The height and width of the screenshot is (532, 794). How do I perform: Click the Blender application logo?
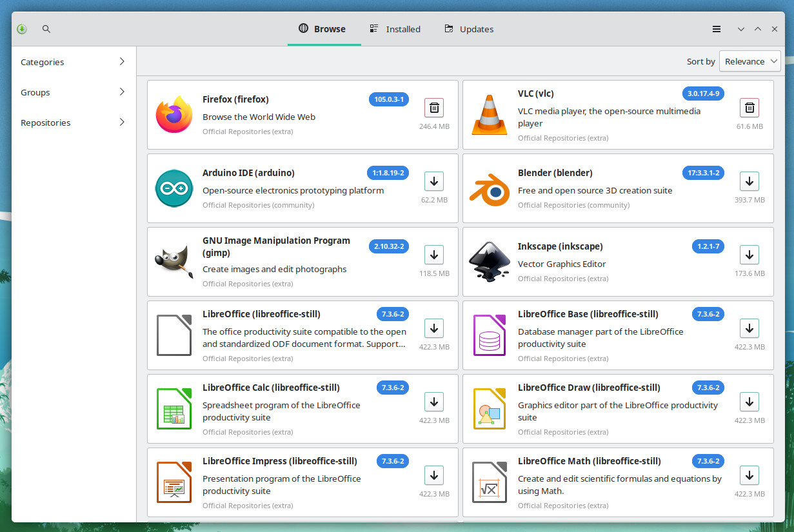(490, 188)
